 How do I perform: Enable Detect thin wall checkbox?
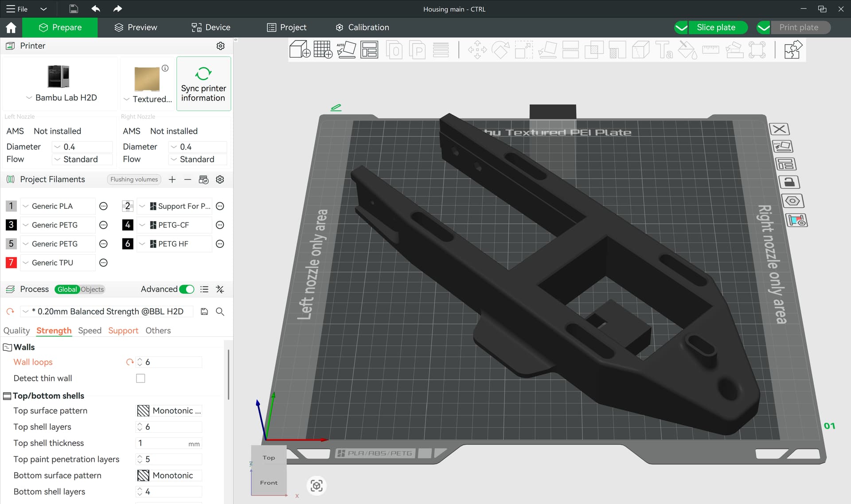point(141,379)
